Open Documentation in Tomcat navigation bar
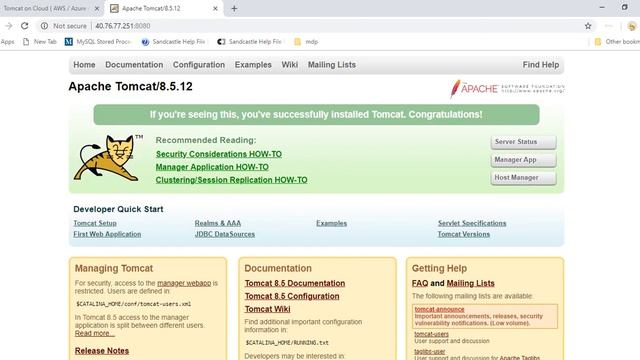The height and width of the screenshot is (360, 640). 134,64
